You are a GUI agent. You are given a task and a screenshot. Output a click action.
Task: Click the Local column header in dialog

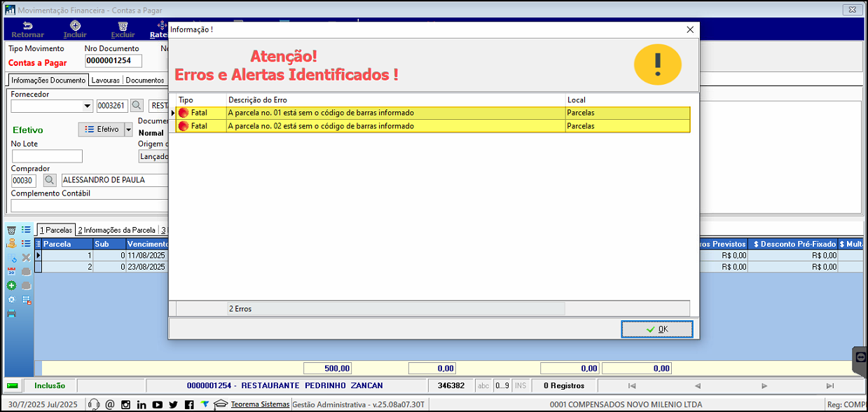(628, 100)
